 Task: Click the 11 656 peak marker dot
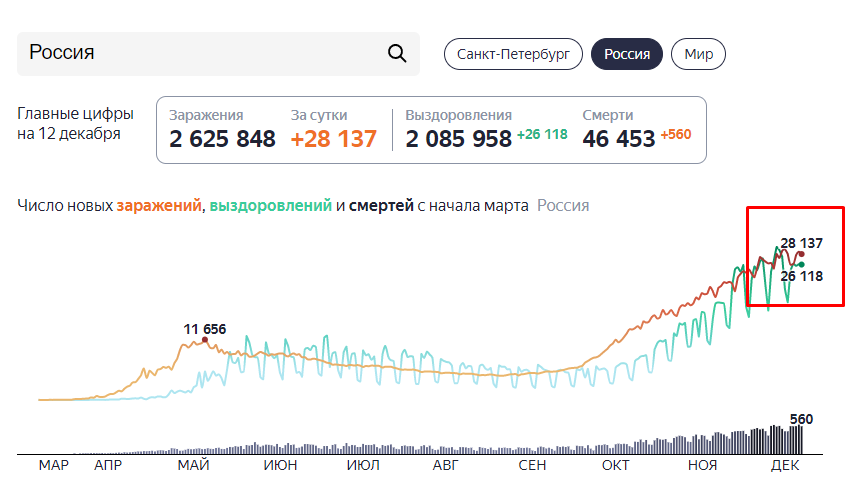coord(205,339)
